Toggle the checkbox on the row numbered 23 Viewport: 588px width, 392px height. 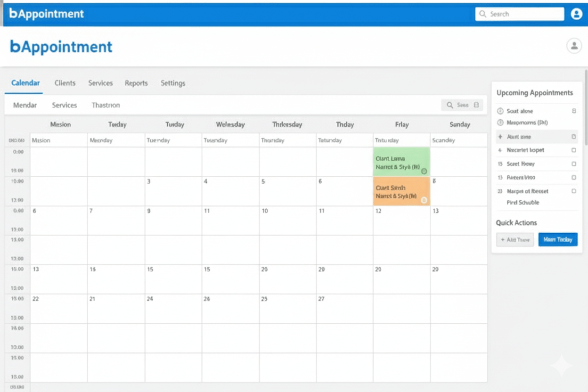[x=573, y=191]
